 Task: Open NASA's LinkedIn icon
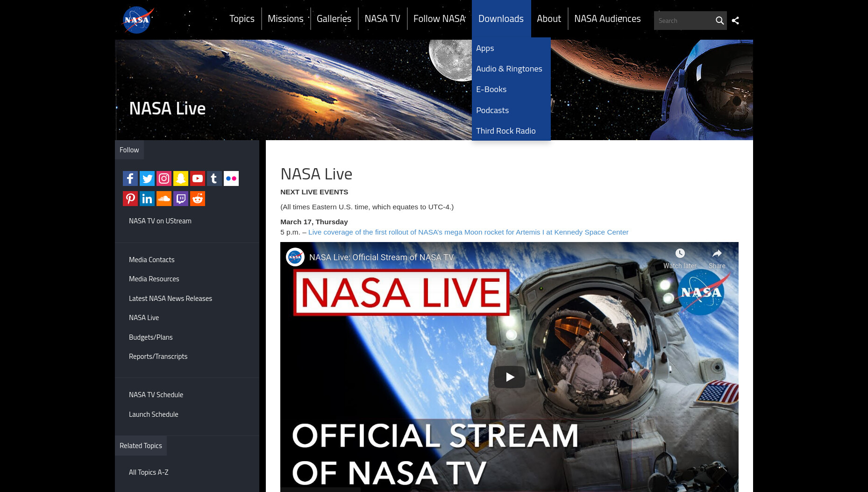(147, 199)
